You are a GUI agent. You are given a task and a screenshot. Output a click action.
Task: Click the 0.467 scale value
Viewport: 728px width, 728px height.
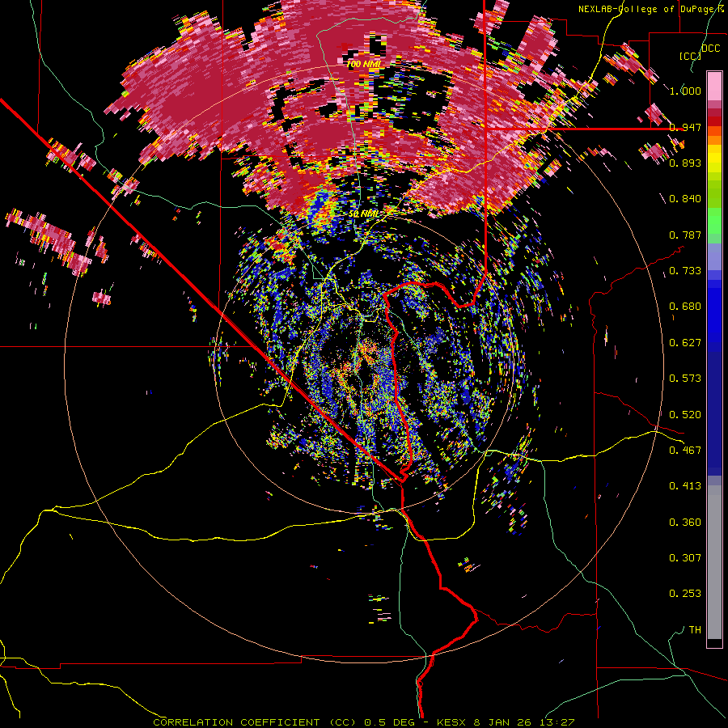pos(685,451)
